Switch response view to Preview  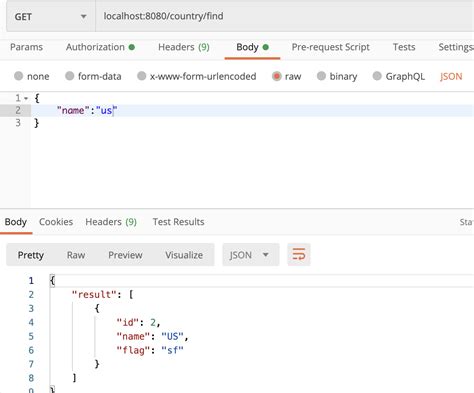point(125,255)
